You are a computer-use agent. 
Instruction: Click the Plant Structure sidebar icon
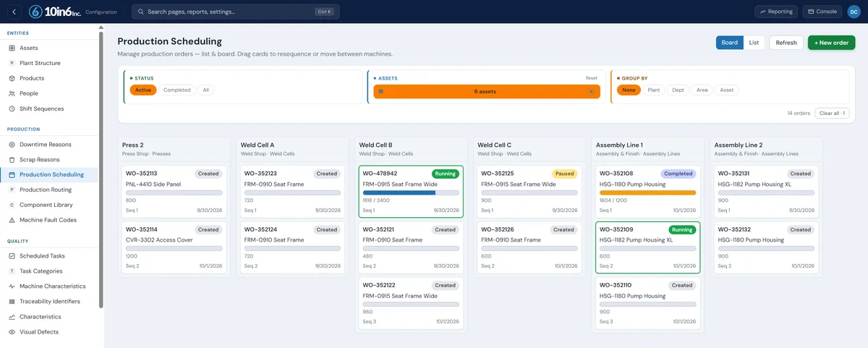[x=12, y=63]
